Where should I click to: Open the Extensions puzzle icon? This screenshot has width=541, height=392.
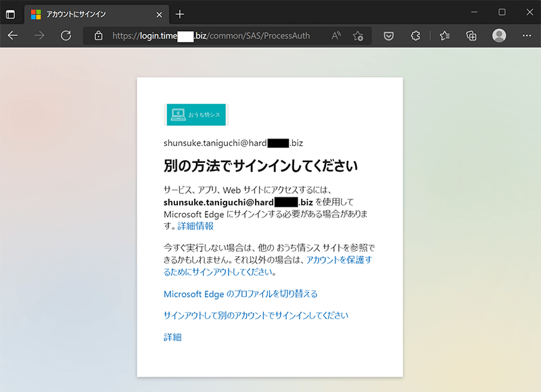[416, 36]
